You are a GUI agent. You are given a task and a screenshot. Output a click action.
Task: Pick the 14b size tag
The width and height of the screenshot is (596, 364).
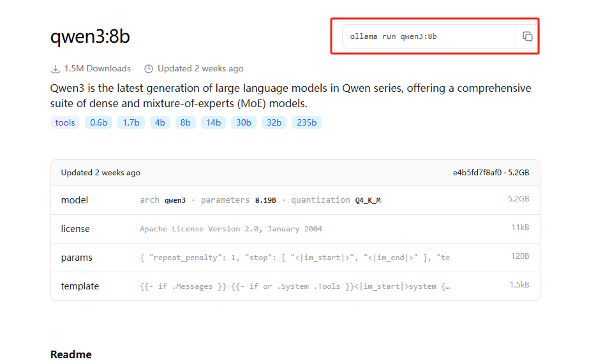click(x=213, y=122)
